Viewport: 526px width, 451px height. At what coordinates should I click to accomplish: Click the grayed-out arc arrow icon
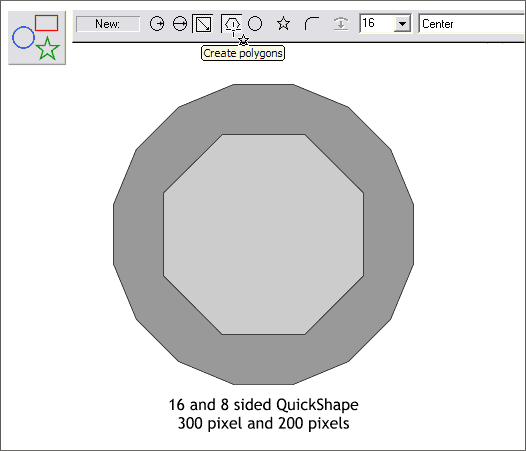[x=341, y=24]
